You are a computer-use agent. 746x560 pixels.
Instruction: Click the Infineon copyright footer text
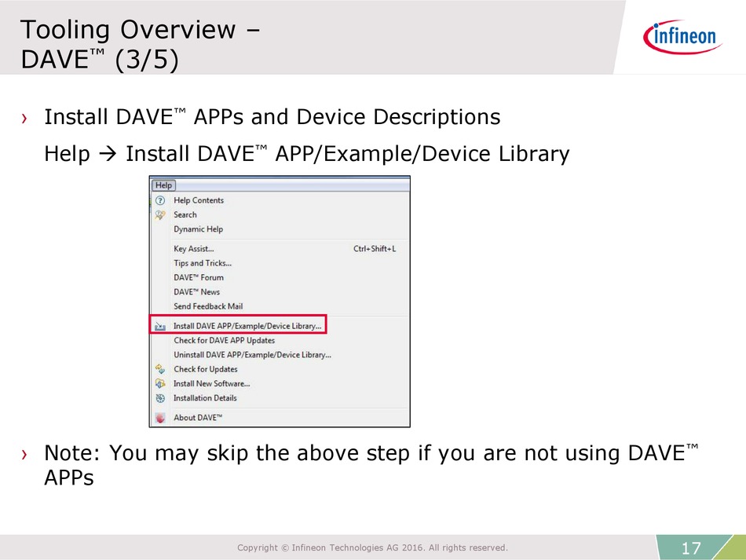click(372, 547)
